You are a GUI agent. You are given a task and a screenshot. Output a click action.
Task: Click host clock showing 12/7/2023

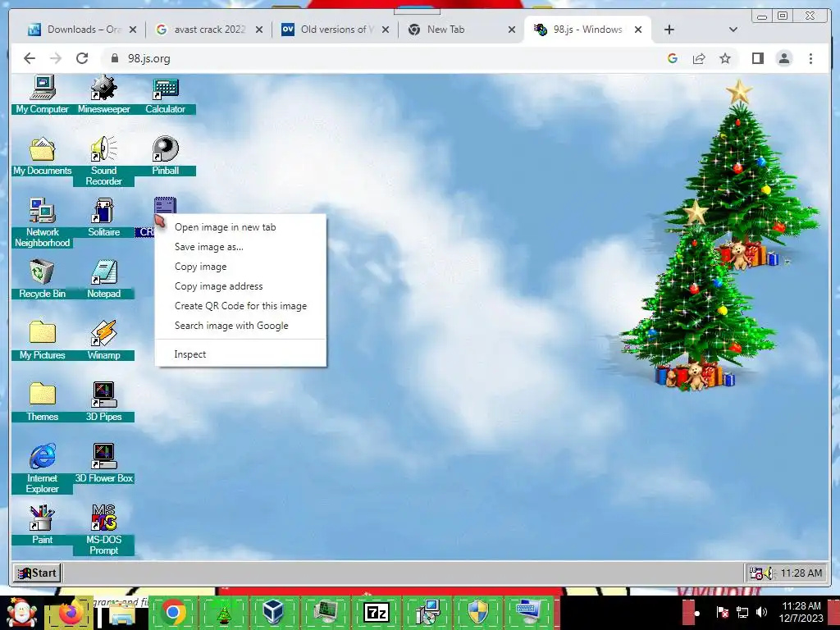[x=801, y=612]
